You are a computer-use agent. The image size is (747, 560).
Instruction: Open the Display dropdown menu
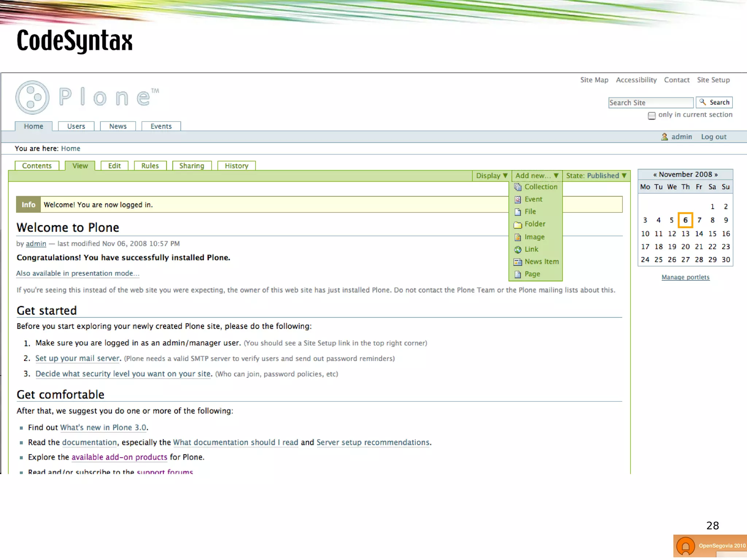point(491,176)
